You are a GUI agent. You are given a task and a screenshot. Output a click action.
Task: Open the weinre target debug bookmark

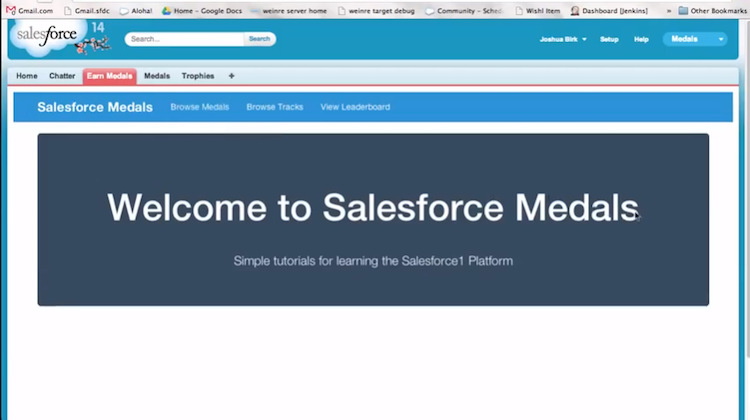376,11
